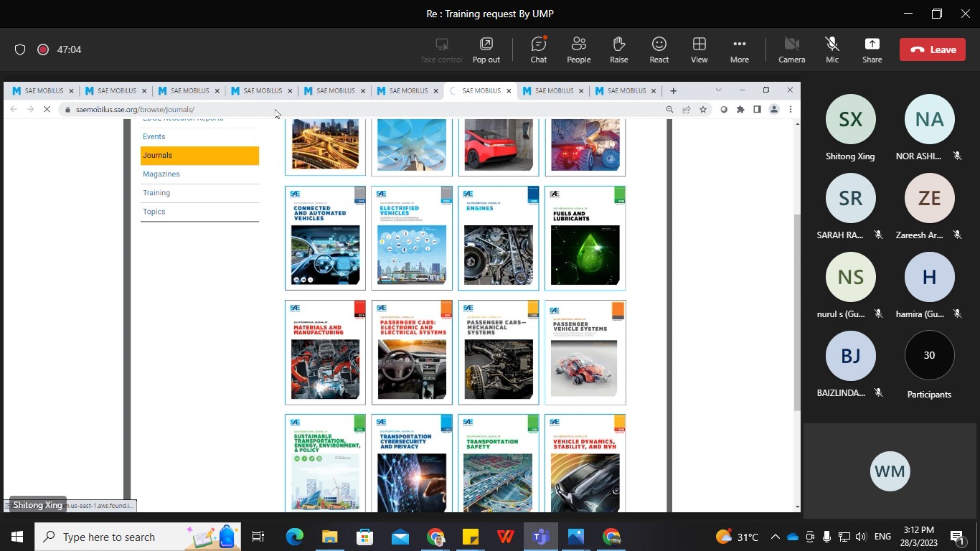Open the weather 31°C widget

point(737,537)
